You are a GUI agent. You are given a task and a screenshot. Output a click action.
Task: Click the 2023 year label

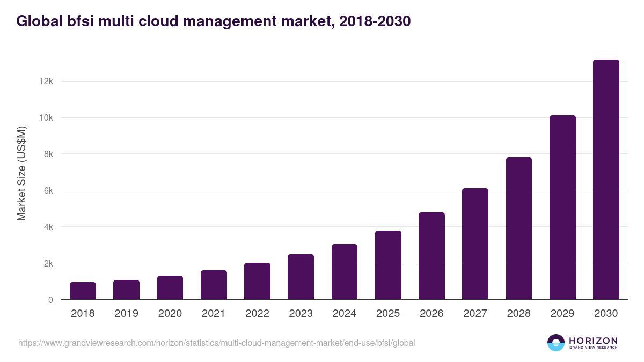click(301, 314)
